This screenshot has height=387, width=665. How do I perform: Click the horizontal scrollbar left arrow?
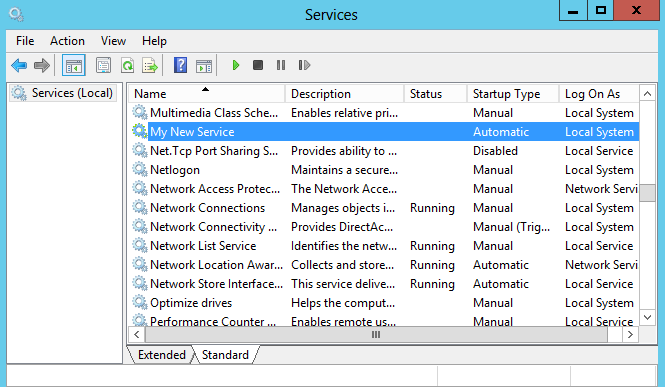(x=137, y=334)
